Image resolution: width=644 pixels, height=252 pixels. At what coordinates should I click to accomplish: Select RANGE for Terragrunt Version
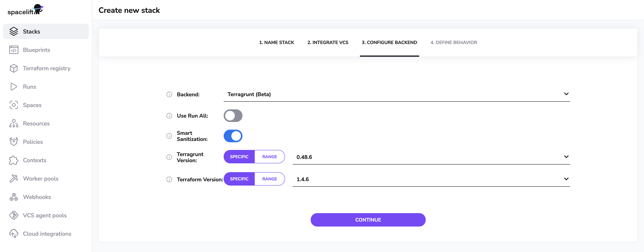269,157
